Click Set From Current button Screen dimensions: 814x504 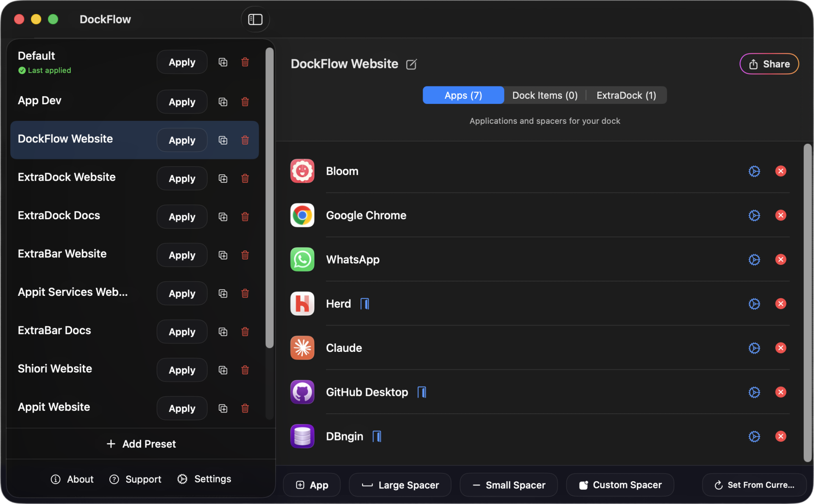[x=754, y=485]
